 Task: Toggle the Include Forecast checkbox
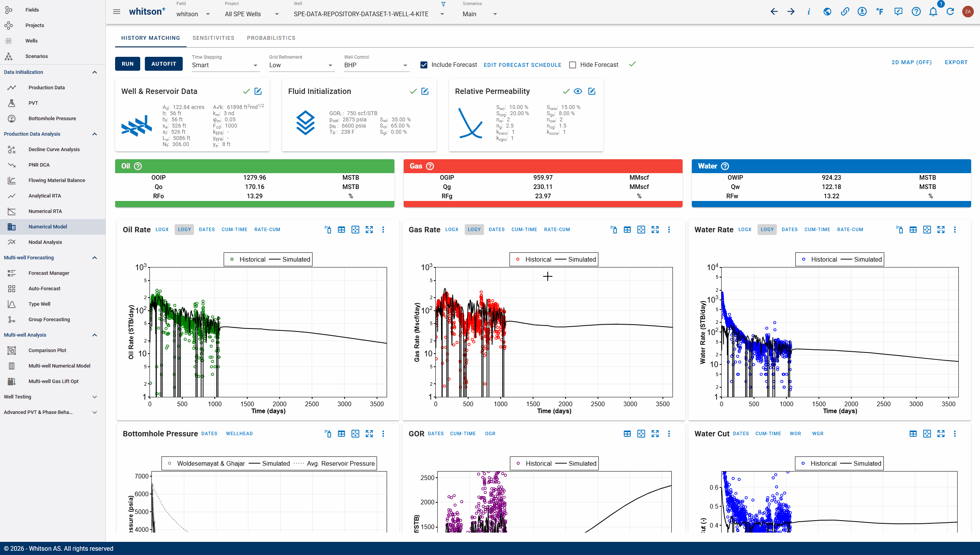[424, 65]
